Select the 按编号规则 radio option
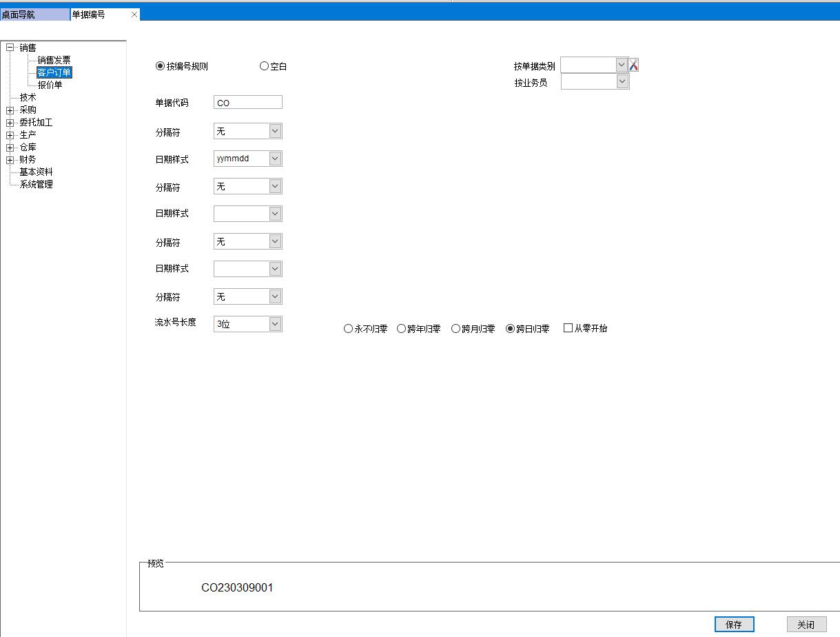This screenshot has height=637, width=840. (161, 66)
